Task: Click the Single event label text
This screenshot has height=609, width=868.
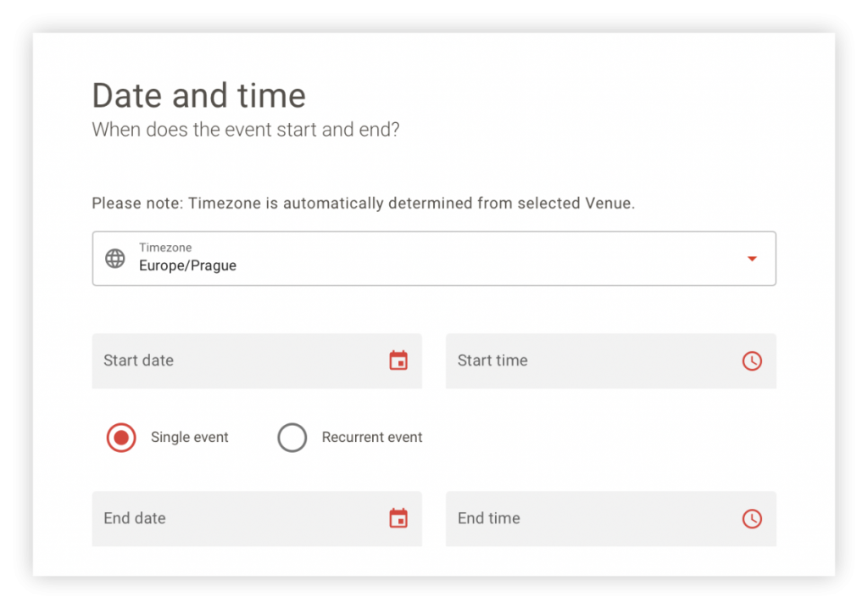Action: click(x=189, y=437)
